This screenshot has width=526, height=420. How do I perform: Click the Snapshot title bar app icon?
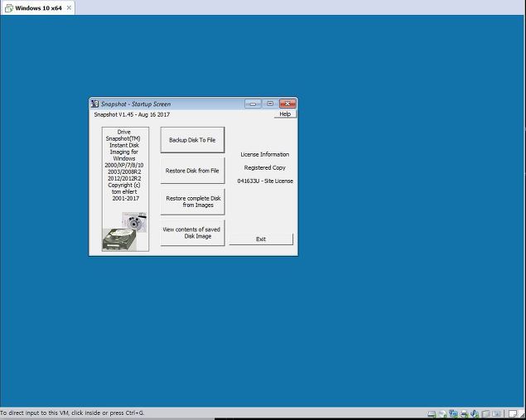point(95,104)
